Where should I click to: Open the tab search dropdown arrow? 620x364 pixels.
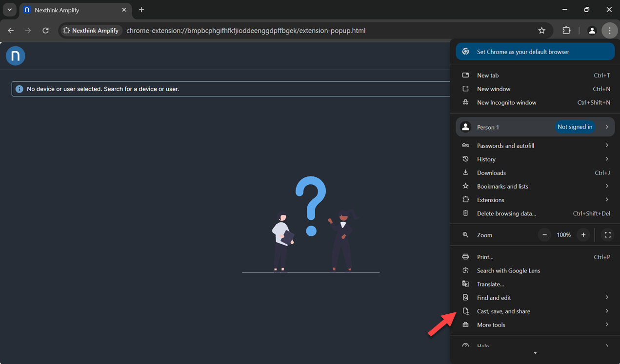[9, 10]
